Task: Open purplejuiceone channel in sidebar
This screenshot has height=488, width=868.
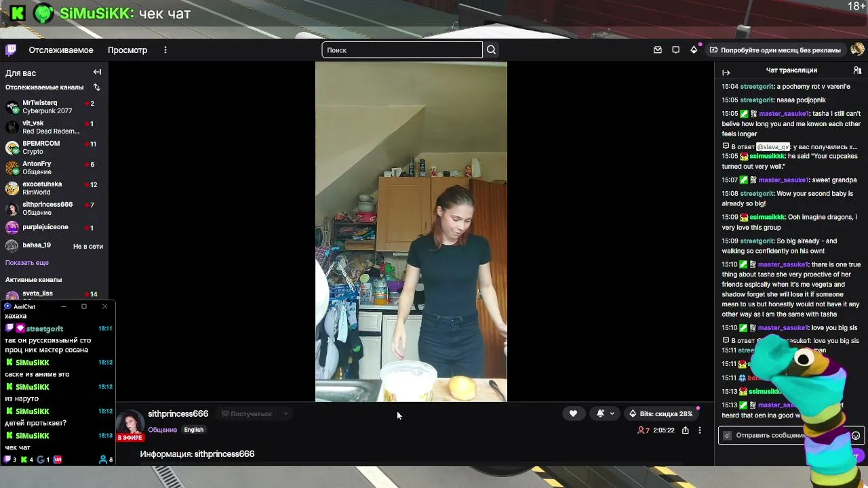Action: coord(54,228)
